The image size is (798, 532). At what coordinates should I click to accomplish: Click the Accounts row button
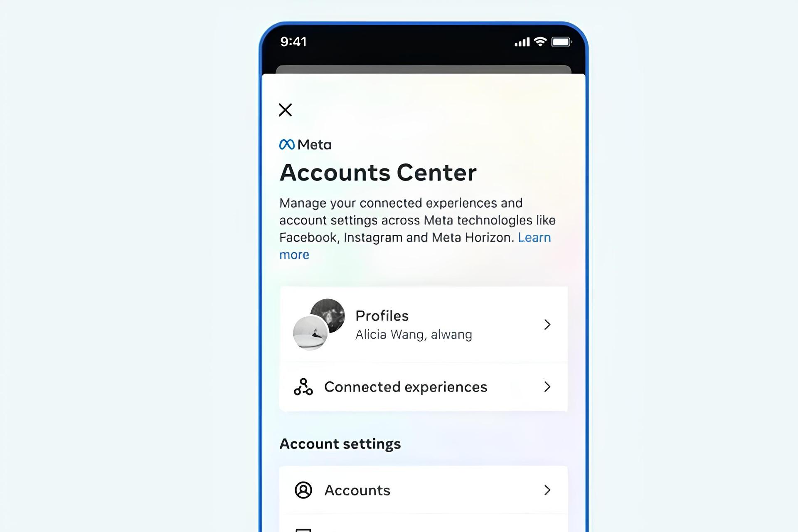424,489
